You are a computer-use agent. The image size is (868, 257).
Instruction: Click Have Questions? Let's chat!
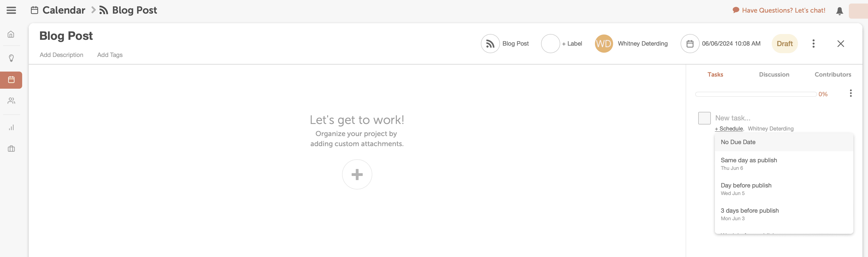779,10
